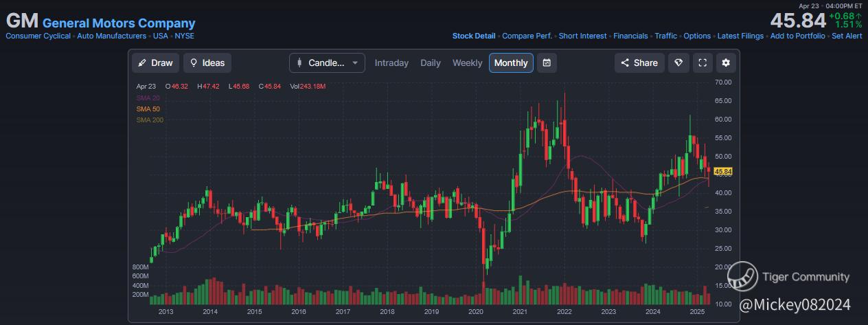The height and width of the screenshot is (325, 868).
Task: Click the 2025 label on time axis
Action: (x=697, y=312)
